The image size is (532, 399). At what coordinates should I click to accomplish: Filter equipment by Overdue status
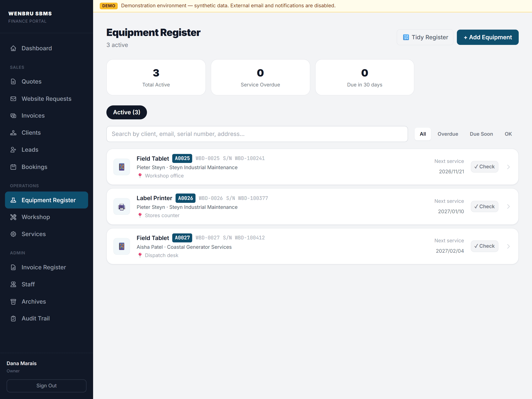click(x=448, y=134)
